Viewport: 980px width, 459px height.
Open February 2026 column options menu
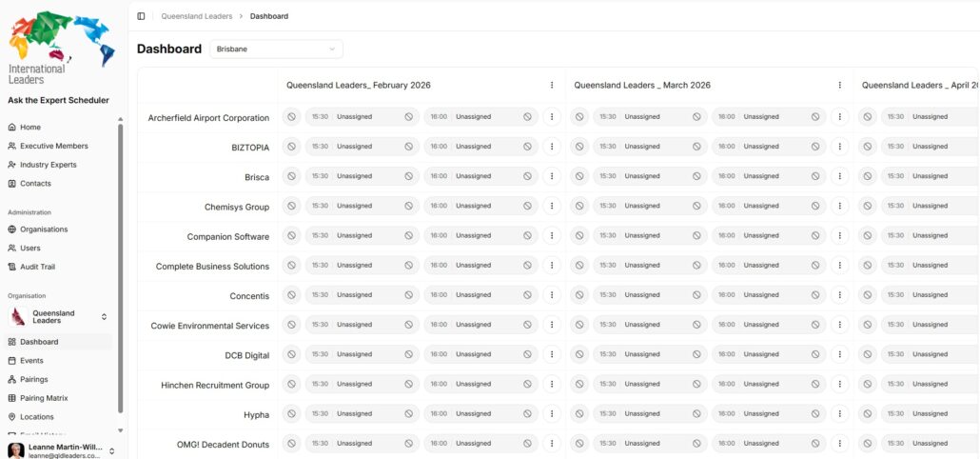[x=552, y=85]
